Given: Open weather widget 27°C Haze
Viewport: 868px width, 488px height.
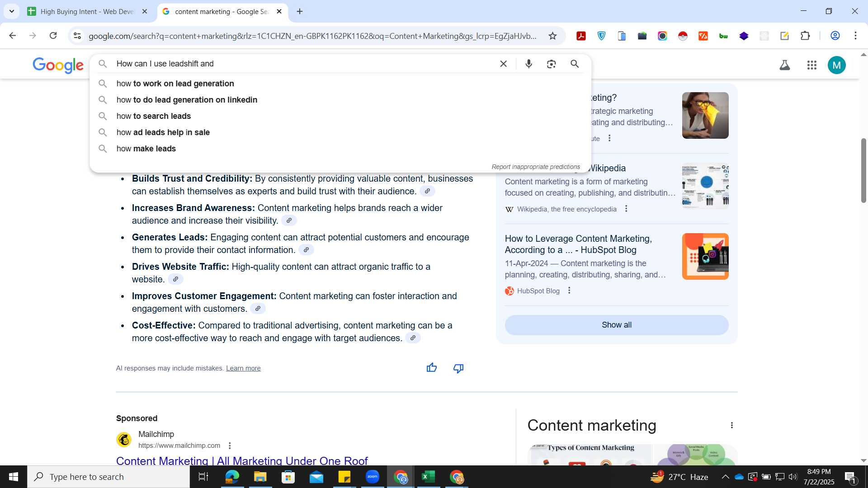Looking at the screenshot, I should (x=679, y=477).
